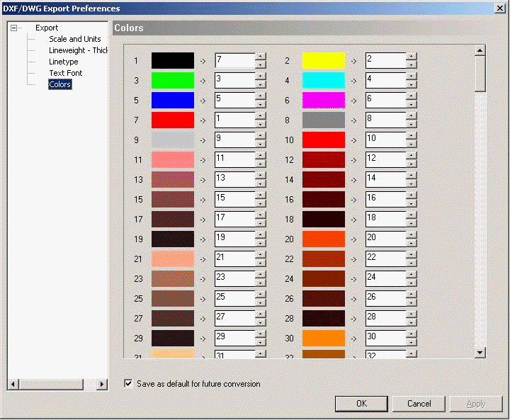
Task: Click yellow swatch for color 2
Action: [x=324, y=60]
